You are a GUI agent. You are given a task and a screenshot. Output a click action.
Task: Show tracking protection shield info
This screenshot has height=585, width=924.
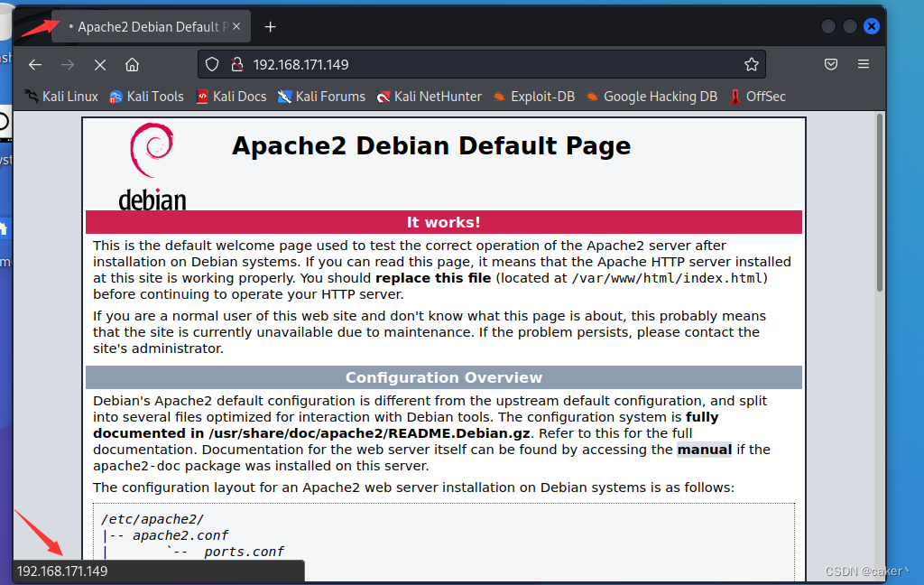(212, 64)
